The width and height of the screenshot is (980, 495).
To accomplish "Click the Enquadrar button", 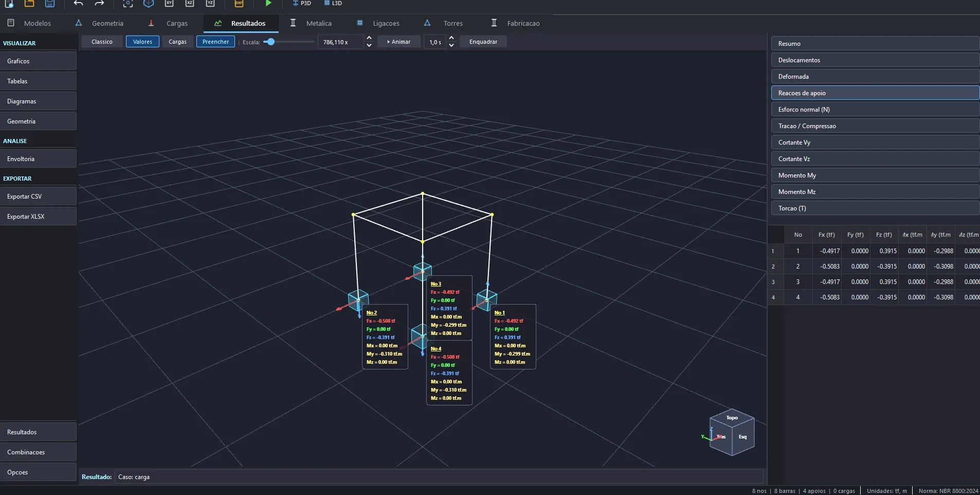I will point(483,42).
